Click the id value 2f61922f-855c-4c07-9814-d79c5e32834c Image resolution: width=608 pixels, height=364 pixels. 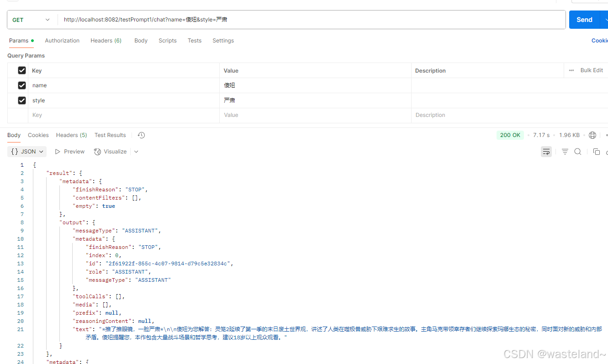click(x=169, y=264)
